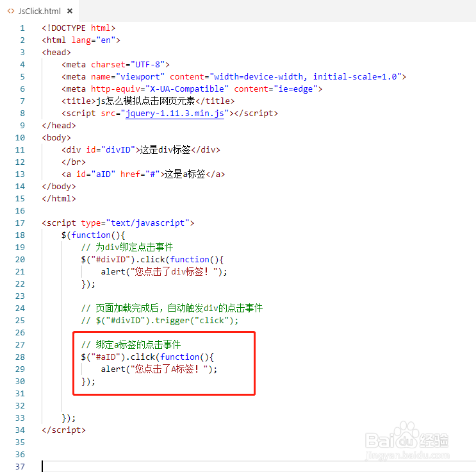The height and width of the screenshot is (472, 476).
Task: Click line number 34 in gutter
Action: [x=20, y=430]
